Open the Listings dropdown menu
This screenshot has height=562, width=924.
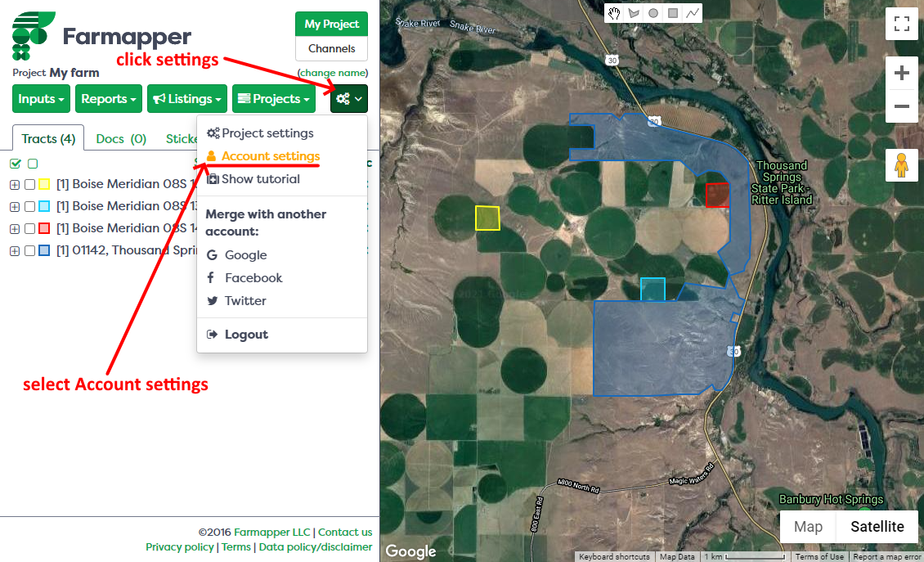186,99
